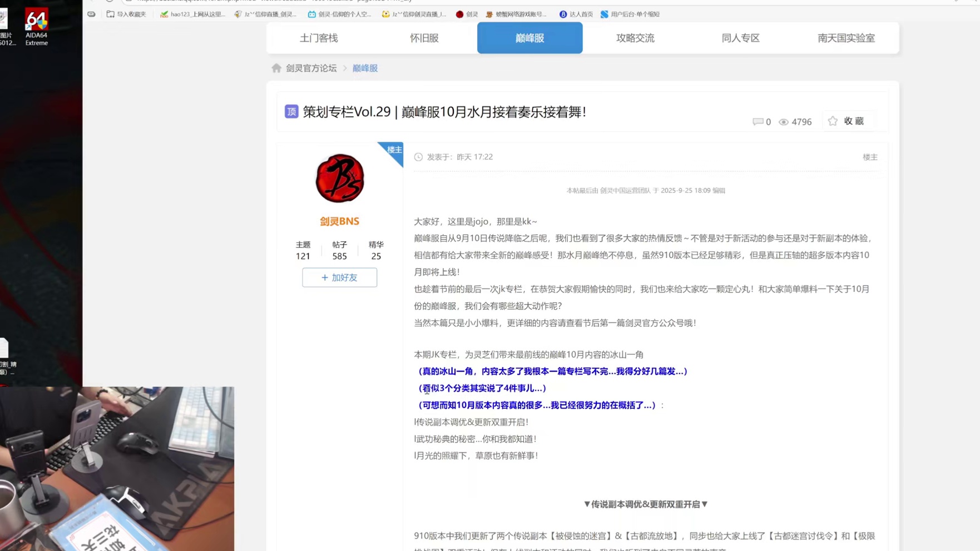
Task: Click the 顶 pinned badge on the thread title
Action: coord(291,111)
